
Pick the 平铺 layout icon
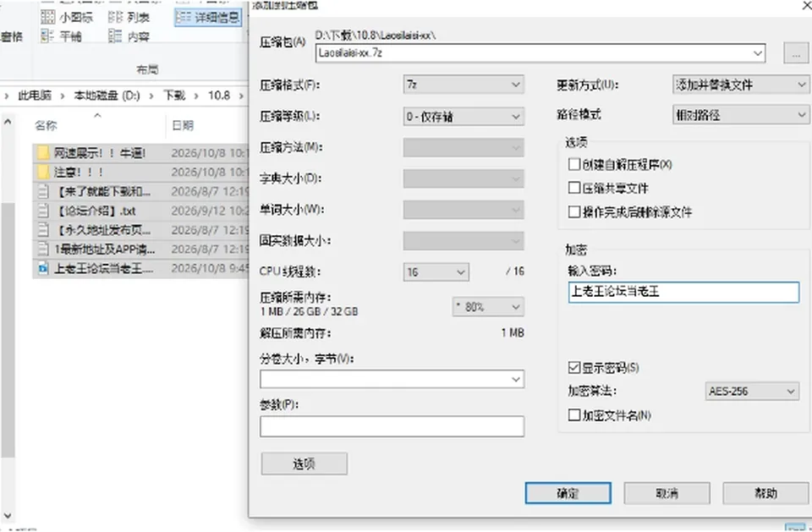click(47, 36)
